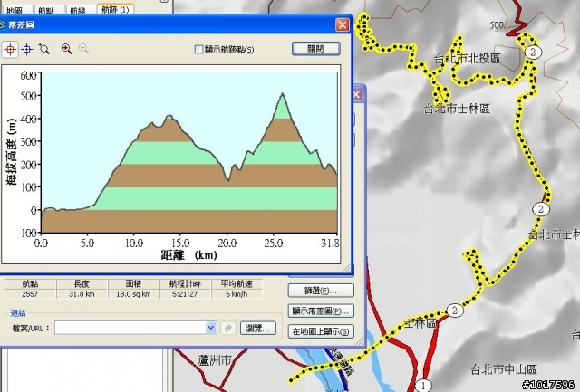Image resolution: width=580 pixels, height=392 pixels.
Task: Switch to the 航線 tab
Action: pos(78,10)
